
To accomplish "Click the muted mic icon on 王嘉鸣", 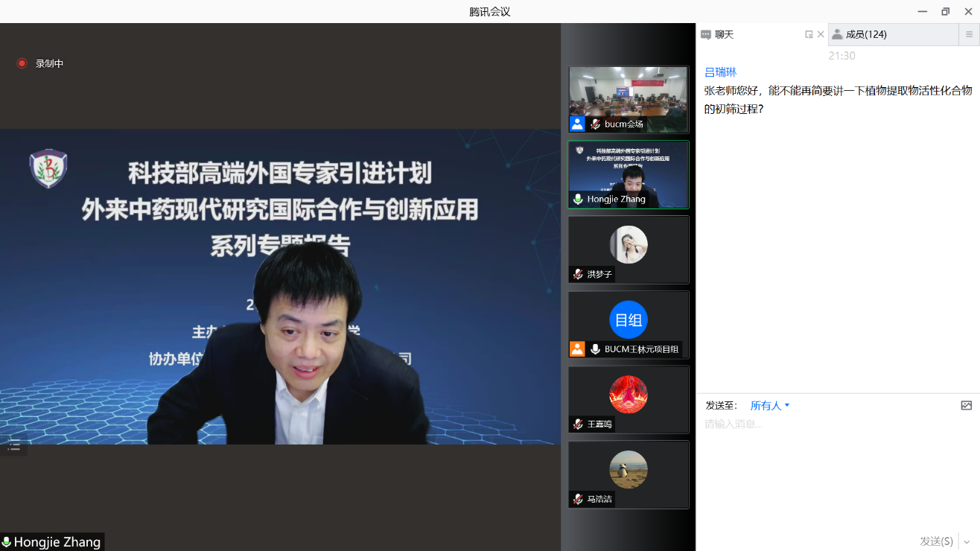I will 578,424.
